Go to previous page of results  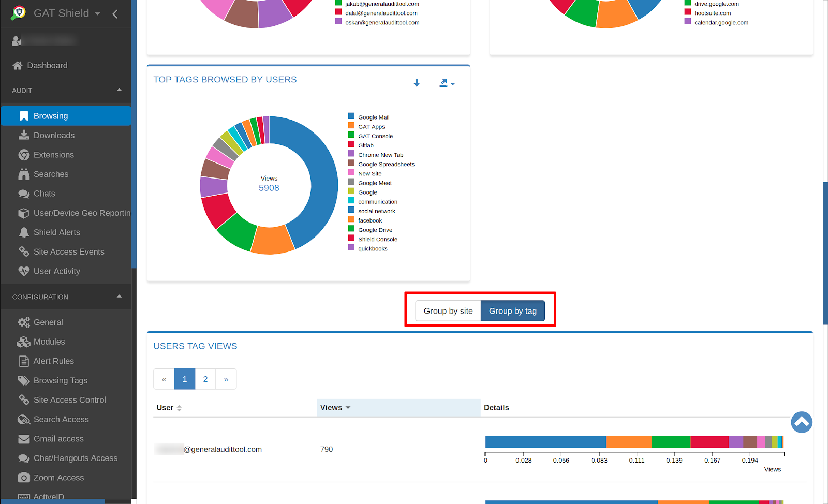point(164,379)
